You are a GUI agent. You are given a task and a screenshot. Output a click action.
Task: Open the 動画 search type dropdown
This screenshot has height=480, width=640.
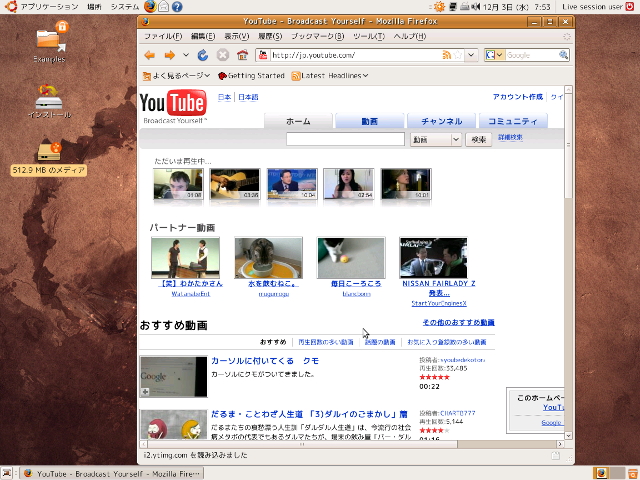(x=436, y=140)
